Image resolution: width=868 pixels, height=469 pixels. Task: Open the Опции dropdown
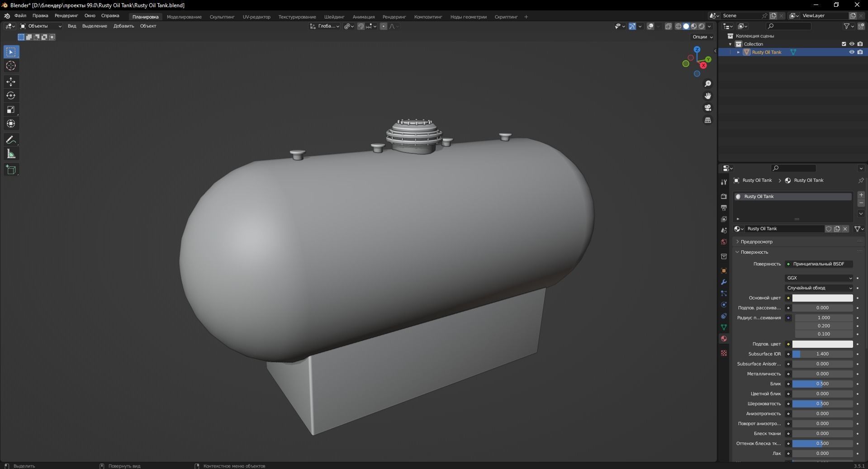pyautogui.click(x=702, y=37)
